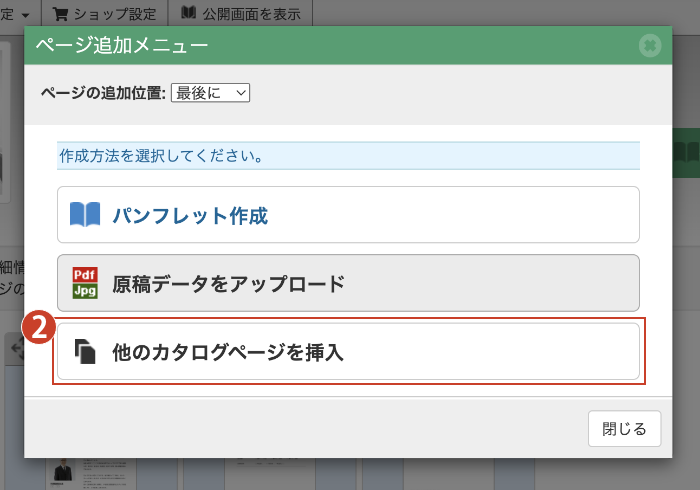Click the book icon in the green background bar
The width and height of the screenshot is (700, 490).
tap(685, 152)
